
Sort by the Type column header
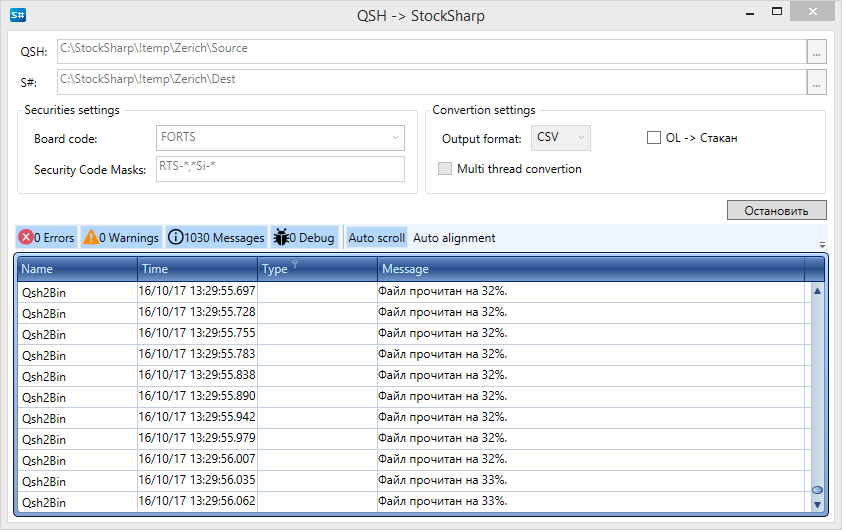pyautogui.click(x=317, y=269)
